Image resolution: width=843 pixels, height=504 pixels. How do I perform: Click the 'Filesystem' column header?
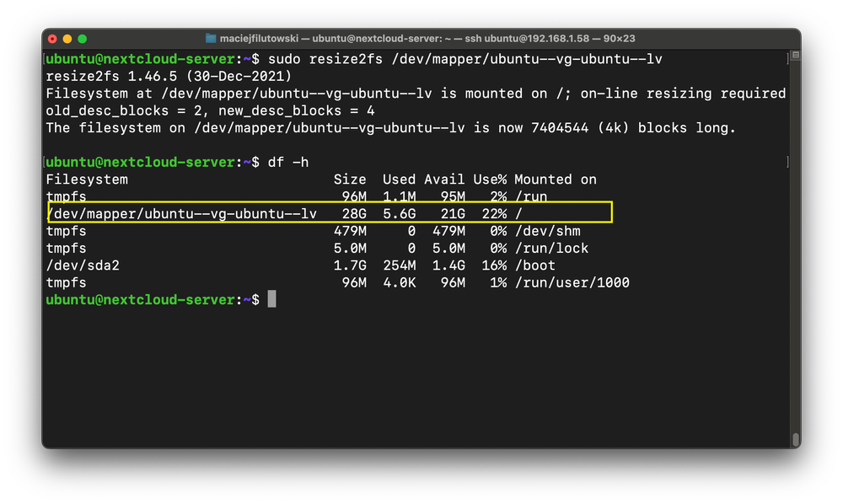pyautogui.click(x=87, y=180)
